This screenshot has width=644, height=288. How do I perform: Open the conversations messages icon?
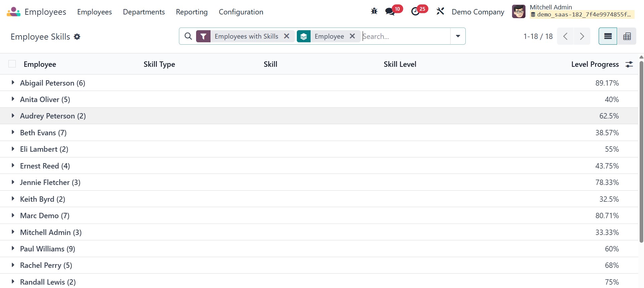pos(390,12)
